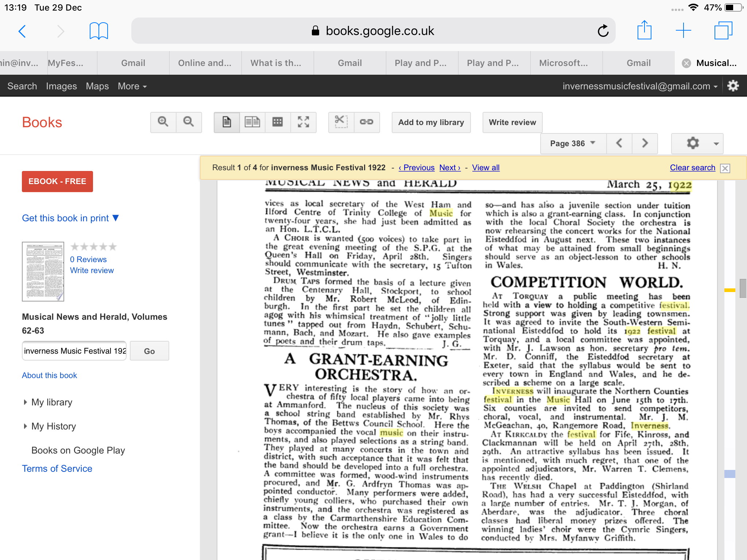Open a new tab with plus icon
Screen dimensions: 747x560
(x=683, y=31)
